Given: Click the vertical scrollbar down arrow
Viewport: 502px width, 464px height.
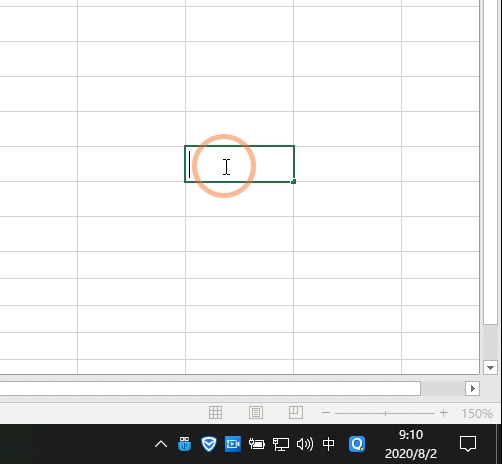Looking at the screenshot, I should point(490,368).
